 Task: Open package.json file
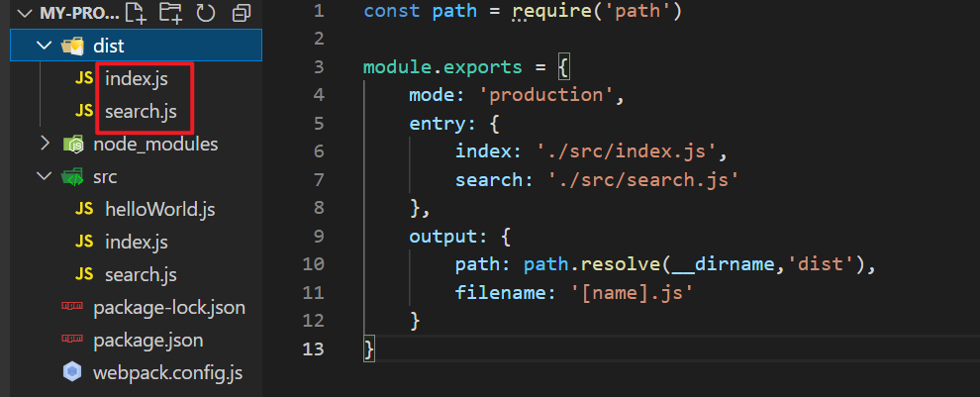tap(148, 341)
